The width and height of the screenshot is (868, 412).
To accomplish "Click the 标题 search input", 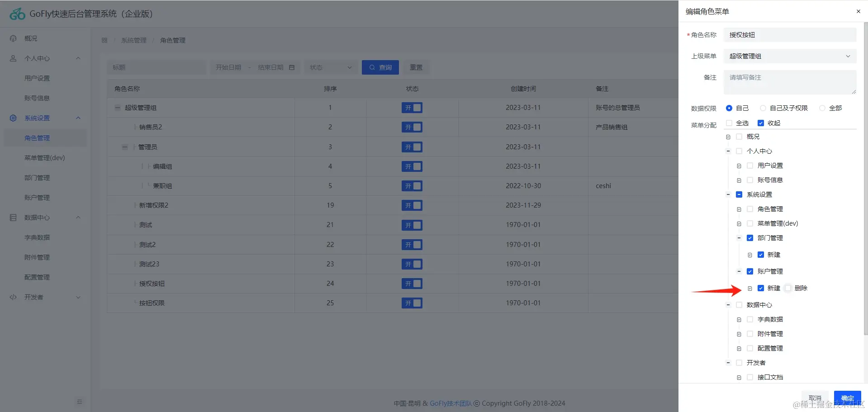I will click(157, 67).
